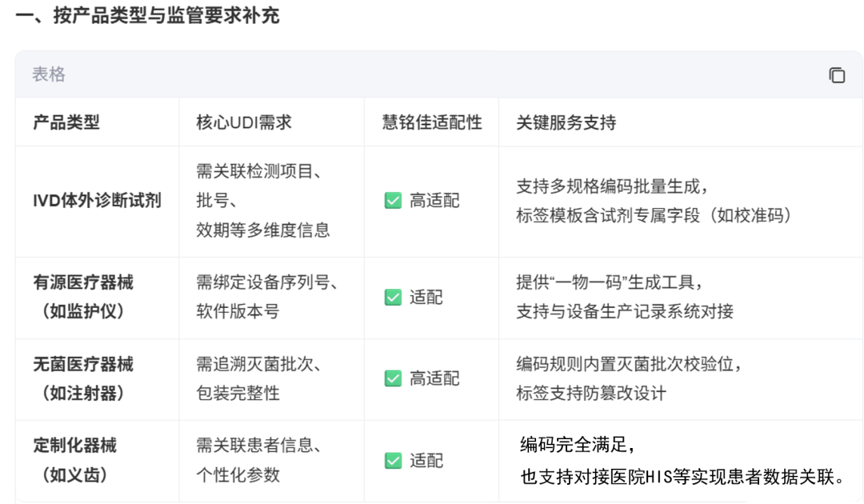Select the 产品类型 column header
The image size is (864, 504).
tap(66, 122)
